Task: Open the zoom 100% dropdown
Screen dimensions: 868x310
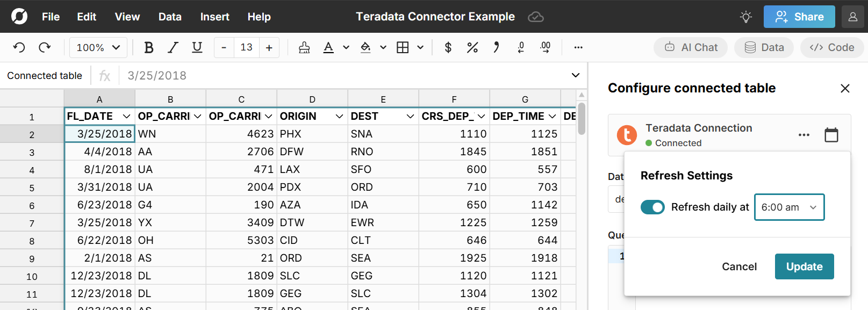Action: pyautogui.click(x=98, y=47)
